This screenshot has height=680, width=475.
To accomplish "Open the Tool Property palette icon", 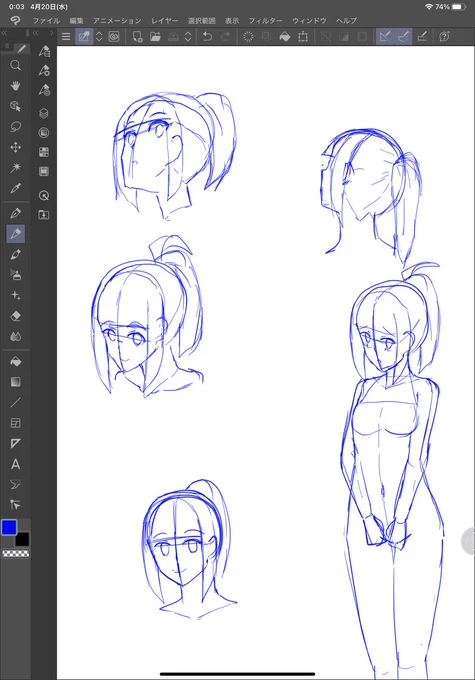I will tap(44, 70).
